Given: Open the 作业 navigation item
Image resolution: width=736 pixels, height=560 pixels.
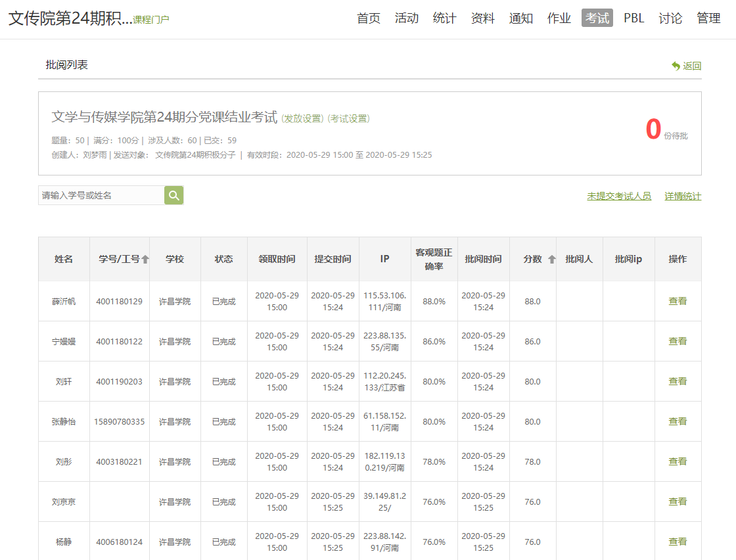Looking at the screenshot, I should click(559, 18).
